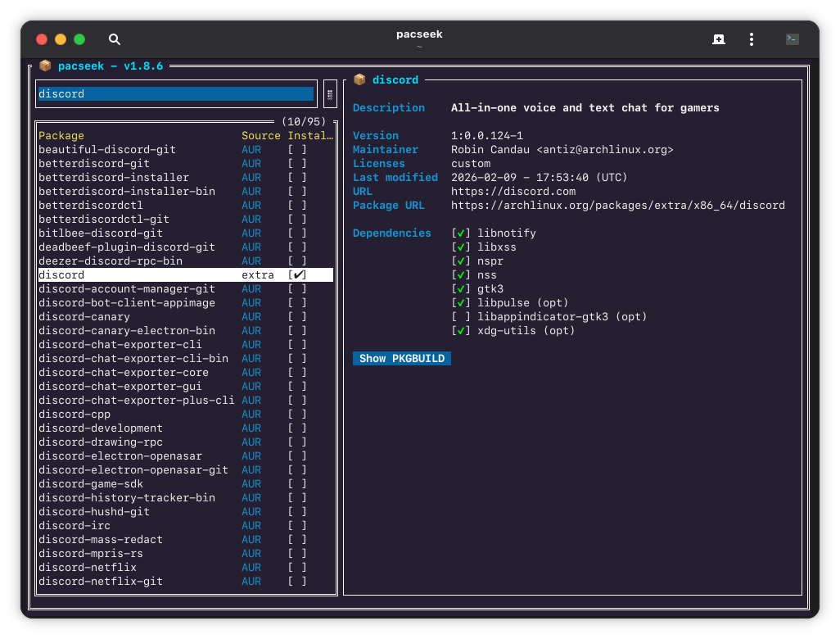Click the extra source of discord row
The image size is (840, 639).
click(x=258, y=275)
